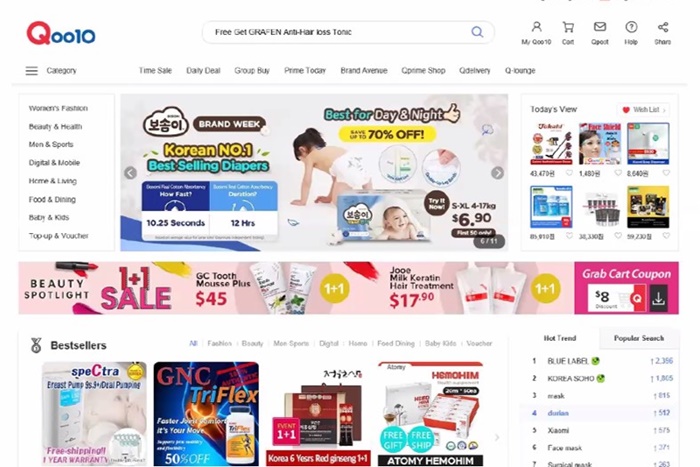Screen dimensions: 700x467
Task: Open the Qoo10 logo homepage
Action: 61,33
